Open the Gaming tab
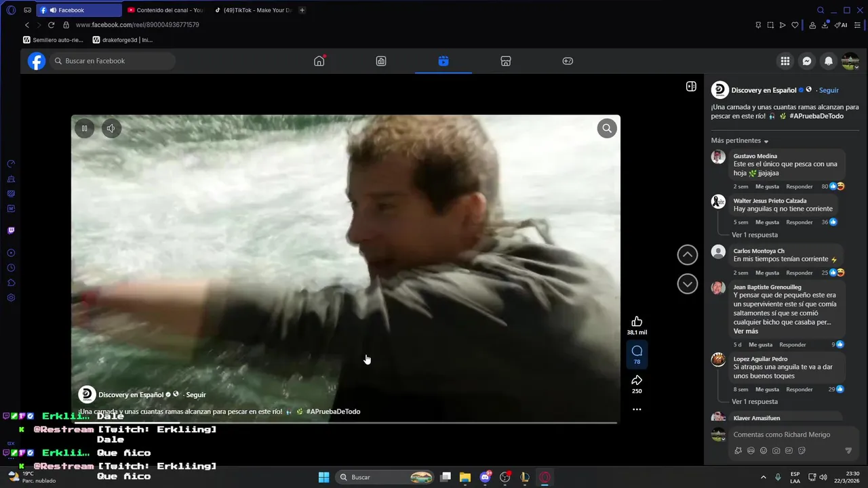Screen dimensions: 868x488 pyautogui.click(x=568, y=61)
